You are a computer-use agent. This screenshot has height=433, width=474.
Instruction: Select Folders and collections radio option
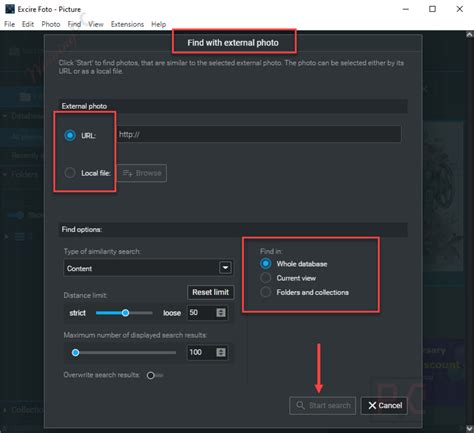coord(266,292)
